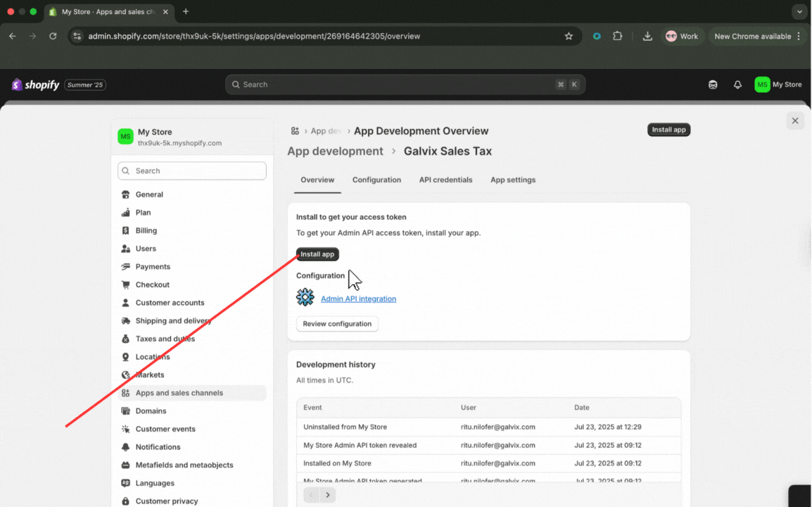Reload the page in Chrome
The width and height of the screenshot is (812, 507).
click(x=53, y=37)
